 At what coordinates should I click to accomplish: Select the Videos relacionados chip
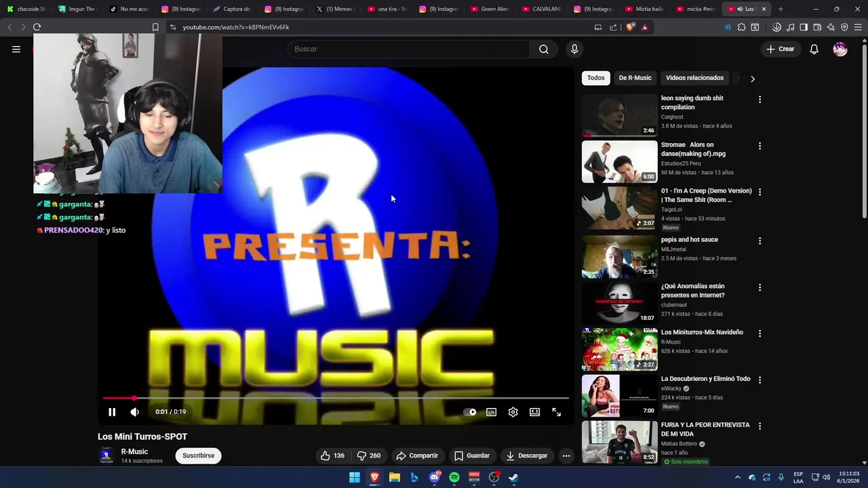pyautogui.click(x=694, y=78)
